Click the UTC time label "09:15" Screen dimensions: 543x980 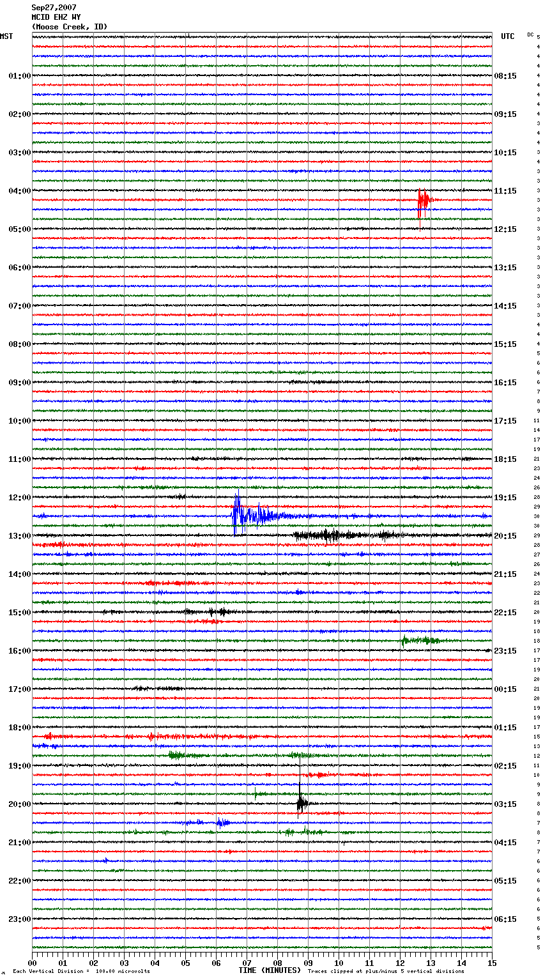505,114
